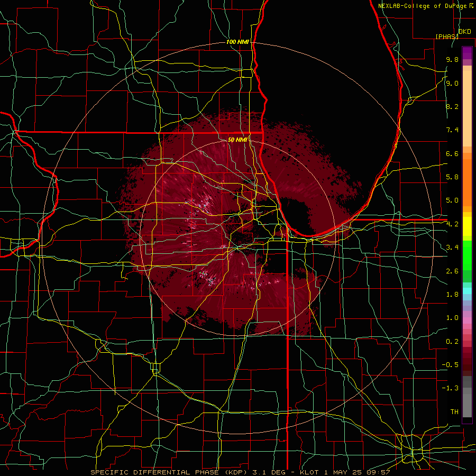This screenshot has height=476, width=476.
Task: Pick the gray bottom color scale segment
Action: click(467, 405)
